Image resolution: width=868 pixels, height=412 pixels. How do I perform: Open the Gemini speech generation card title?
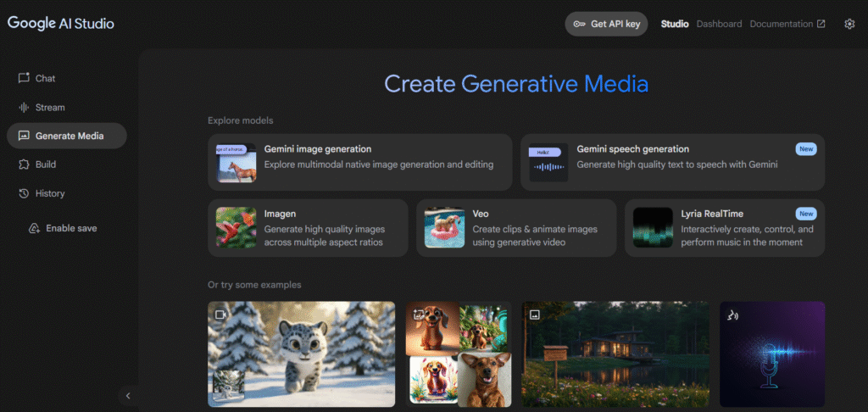coord(632,149)
